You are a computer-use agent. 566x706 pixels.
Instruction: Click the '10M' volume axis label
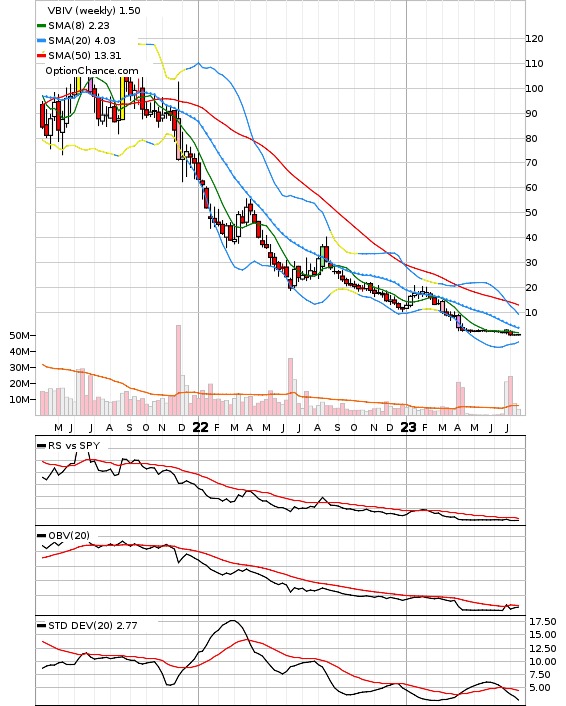pyautogui.click(x=20, y=400)
